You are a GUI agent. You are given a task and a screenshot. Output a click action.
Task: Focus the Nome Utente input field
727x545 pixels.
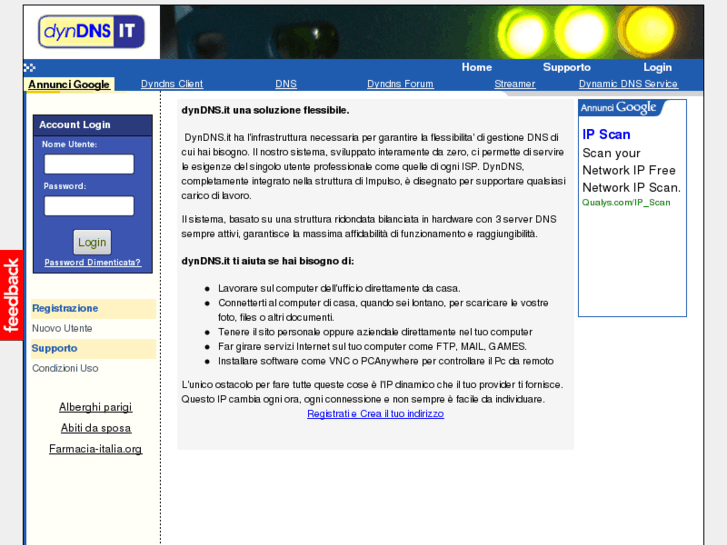tap(89, 164)
